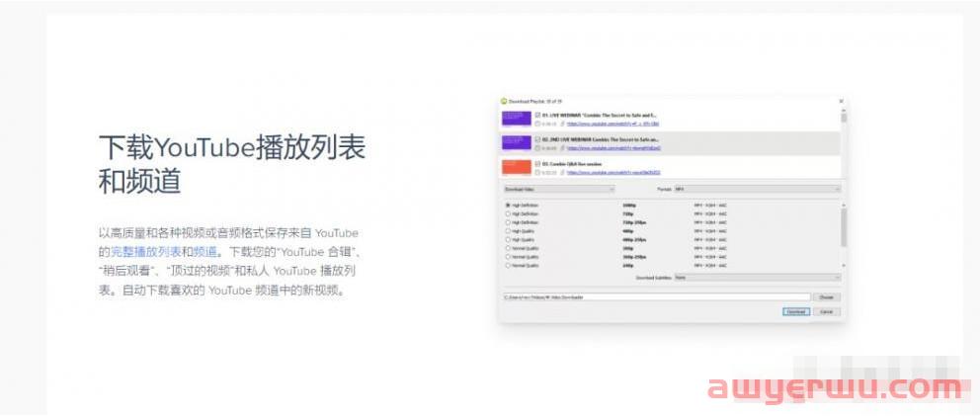This screenshot has height=418, width=980.
Task: Open the Download Subtitles dropdown
Action: point(757,278)
